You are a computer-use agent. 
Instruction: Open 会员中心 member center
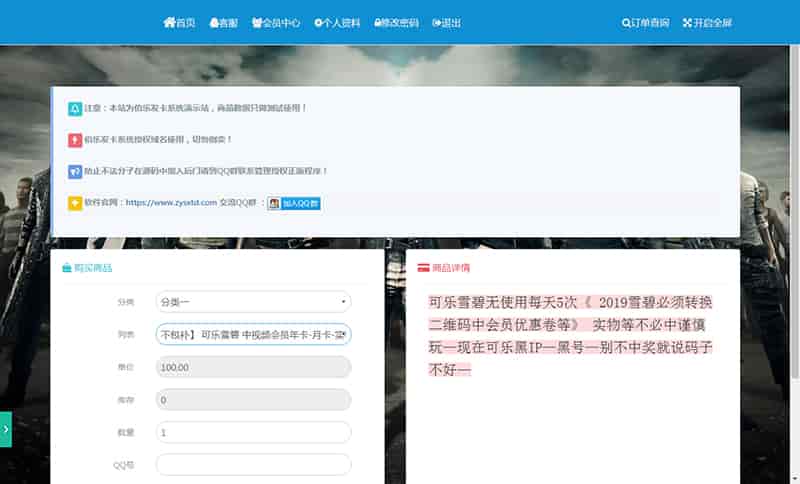(276, 23)
